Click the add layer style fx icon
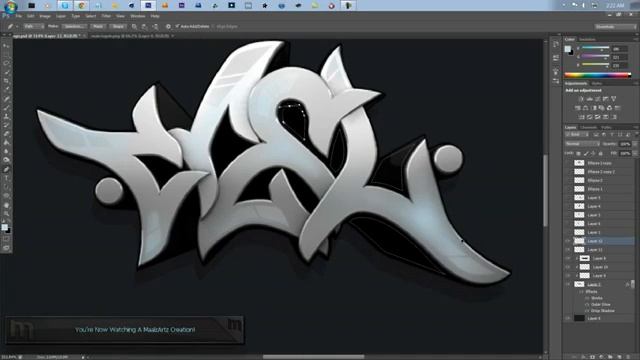This screenshot has width=640, height=360. click(x=583, y=357)
